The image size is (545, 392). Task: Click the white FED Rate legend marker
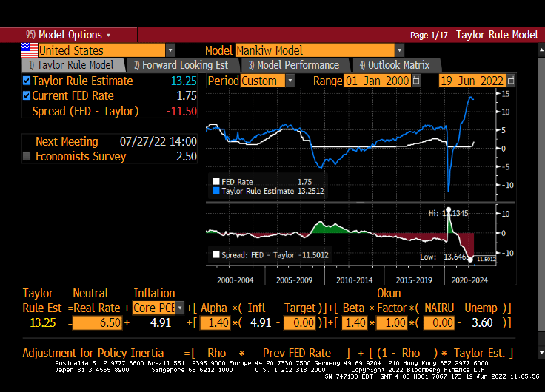[216, 181]
